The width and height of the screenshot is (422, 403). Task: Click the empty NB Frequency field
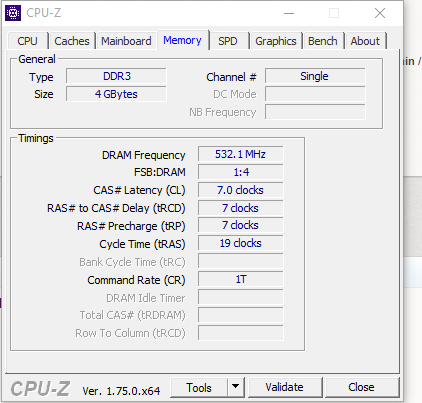(x=315, y=112)
